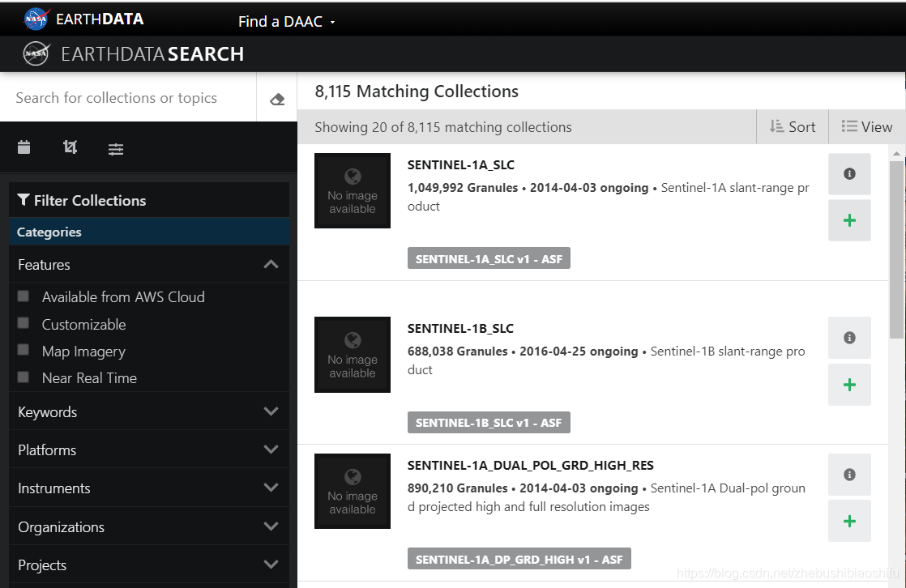Click the eraser icon to clear search

(x=277, y=99)
